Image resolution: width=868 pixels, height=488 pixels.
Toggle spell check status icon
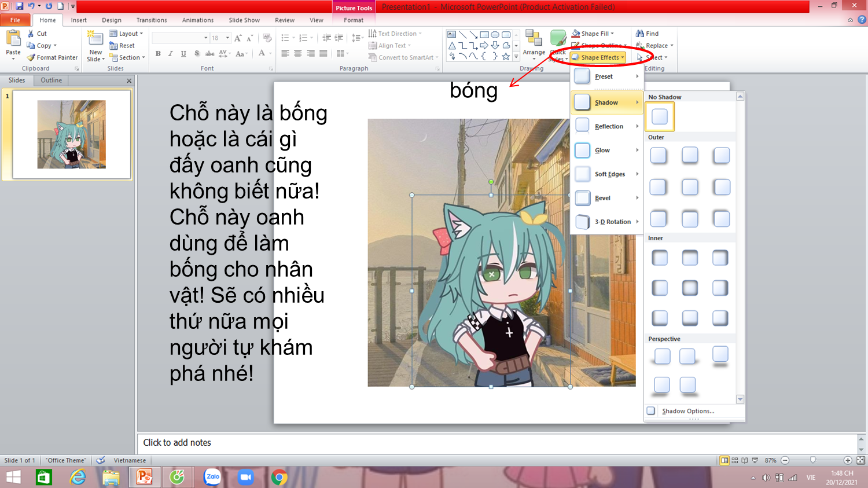[101, 460]
